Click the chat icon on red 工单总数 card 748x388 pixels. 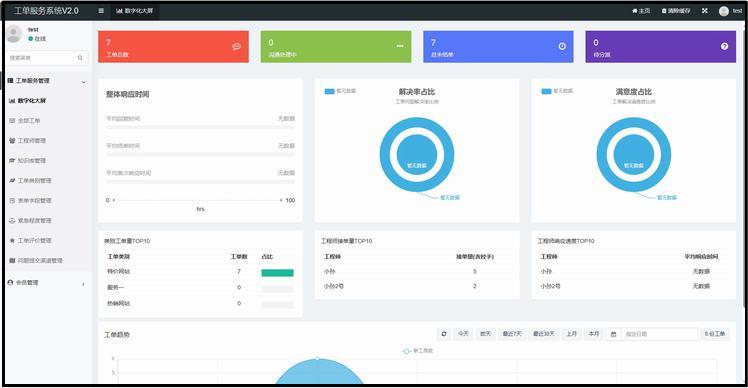[x=237, y=47]
